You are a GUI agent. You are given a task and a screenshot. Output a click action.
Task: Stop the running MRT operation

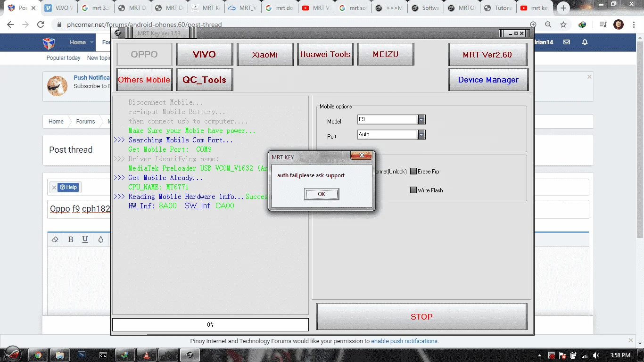(x=421, y=317)
